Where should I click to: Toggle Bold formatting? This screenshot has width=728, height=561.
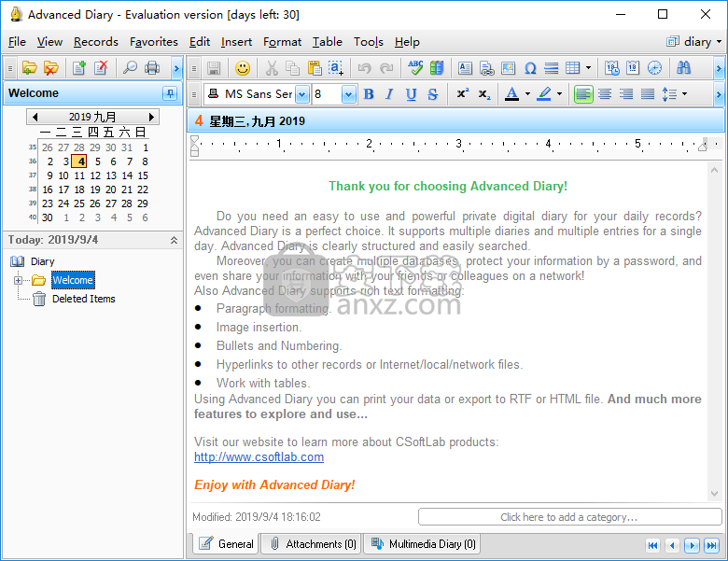click(369, 94)
